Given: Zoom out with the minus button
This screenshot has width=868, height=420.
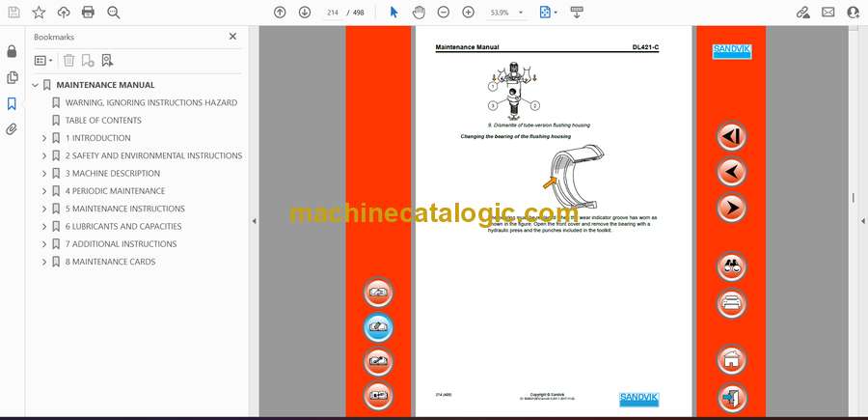Looking at the screenshot, I should coord(444,13).
